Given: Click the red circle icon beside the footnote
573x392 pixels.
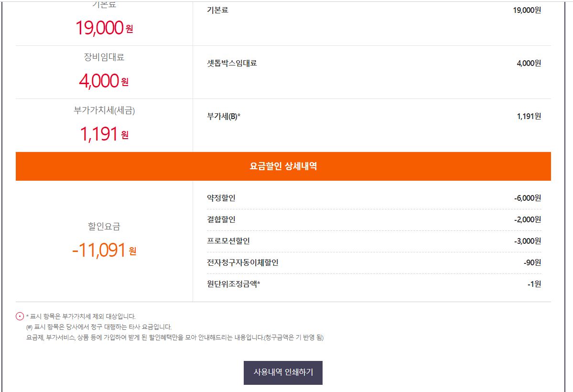Looking at the screenshot, I should pyautogui.click(x=20, y=316).
